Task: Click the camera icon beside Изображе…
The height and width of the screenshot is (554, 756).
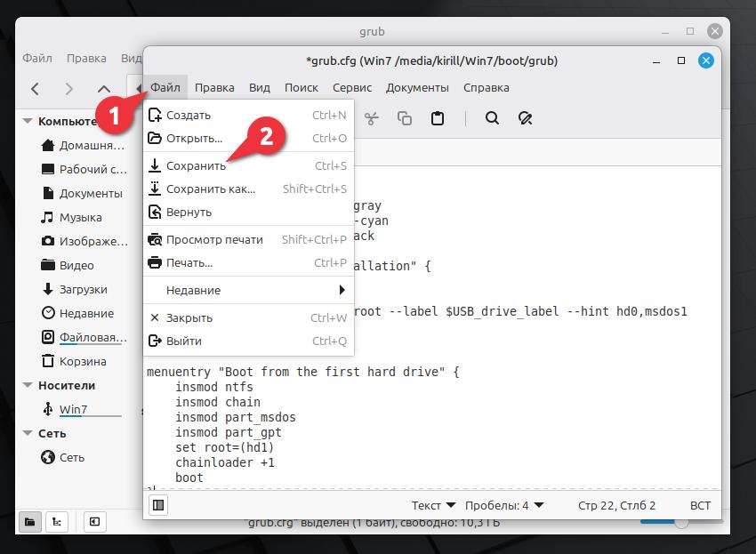Action: pos(48,241)
